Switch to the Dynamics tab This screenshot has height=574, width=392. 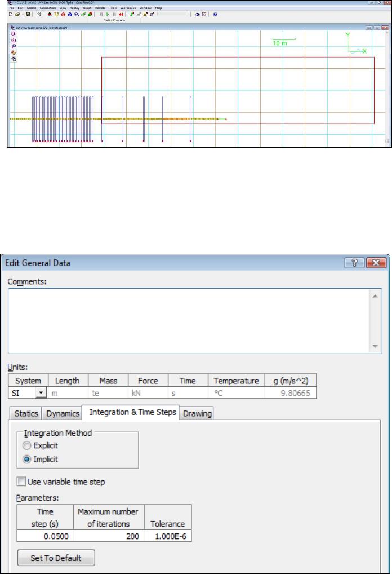[61, 414]
